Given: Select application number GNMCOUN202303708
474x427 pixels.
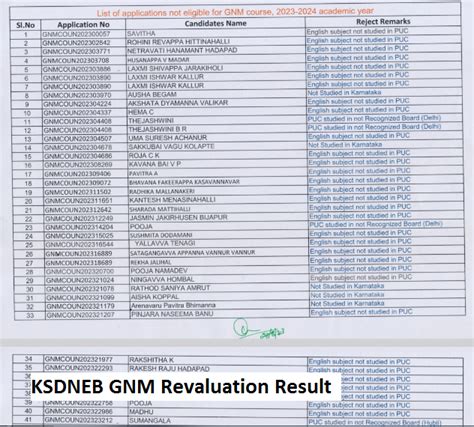Looking at the screenshot, I should pyautogui.click(x=76, y=60).
